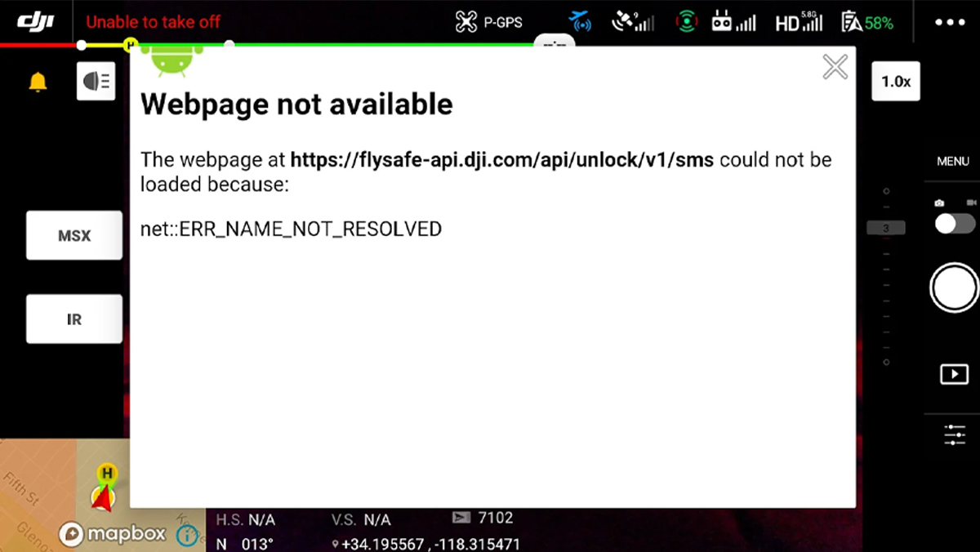This screenshot has height=552, width=980.
Task: Open the camera MENU
Action: pyautogui.click(x=953, y=162)
